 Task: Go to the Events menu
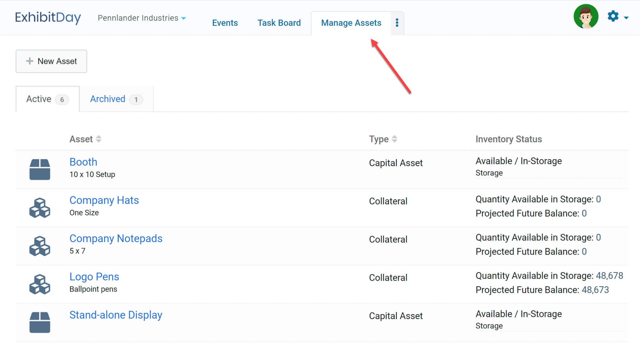pos(225,23)
